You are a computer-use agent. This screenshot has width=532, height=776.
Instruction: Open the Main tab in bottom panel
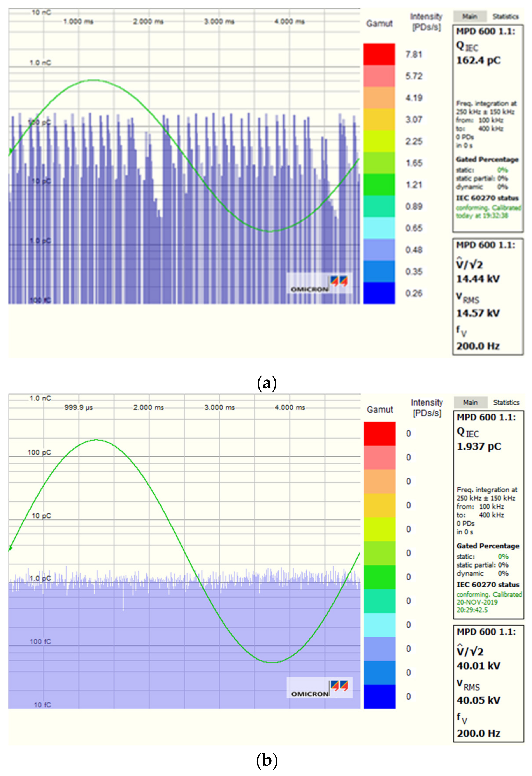[x=470, y=402]
